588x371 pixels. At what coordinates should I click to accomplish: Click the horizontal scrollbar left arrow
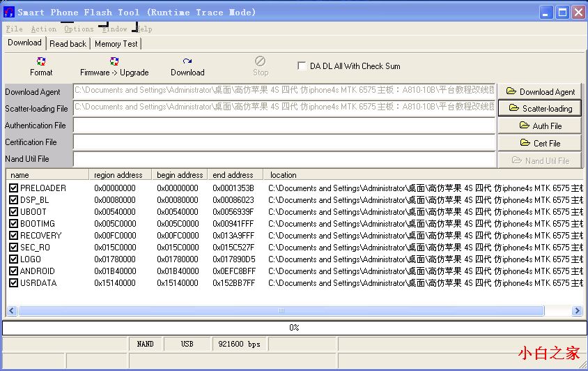coord(12,310)
